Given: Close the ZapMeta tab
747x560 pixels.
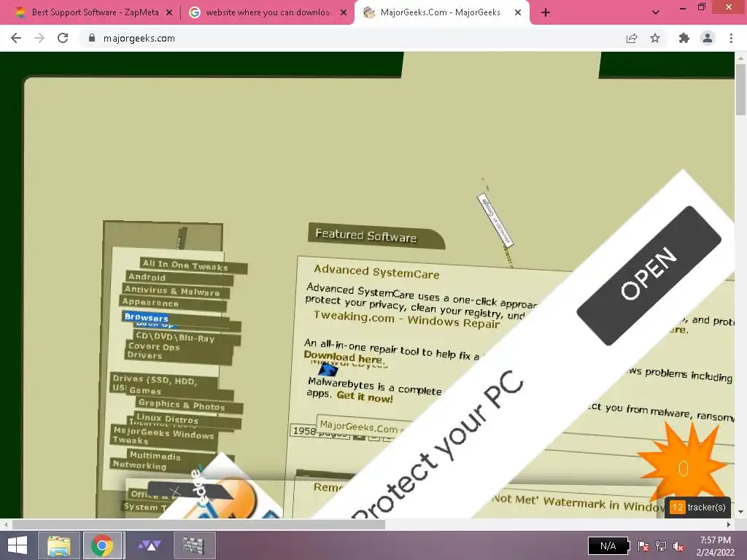Looking at the screenshot, I should (x=169, y=13).
